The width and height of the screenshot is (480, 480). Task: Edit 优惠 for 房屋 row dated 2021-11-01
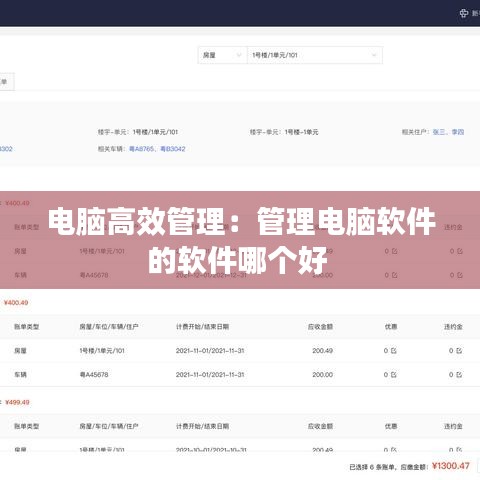point(394,351)
